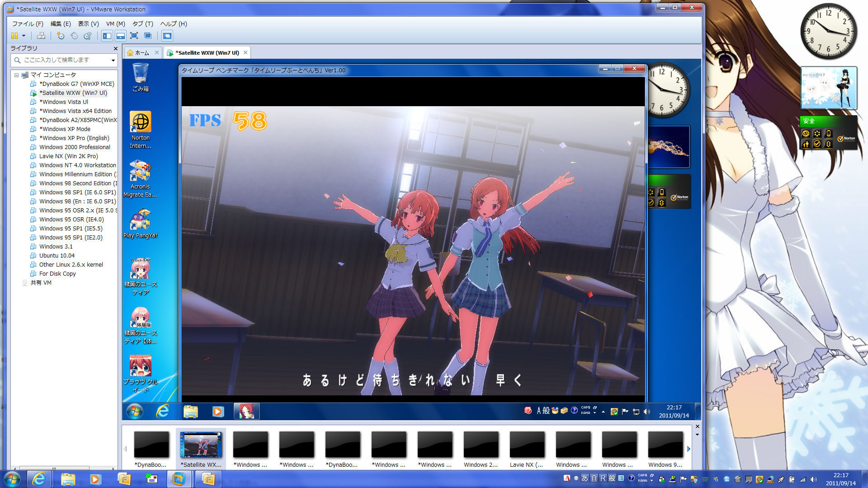Click the library search field
Viewport: 868px width, 488px height.
click(61, 60)
